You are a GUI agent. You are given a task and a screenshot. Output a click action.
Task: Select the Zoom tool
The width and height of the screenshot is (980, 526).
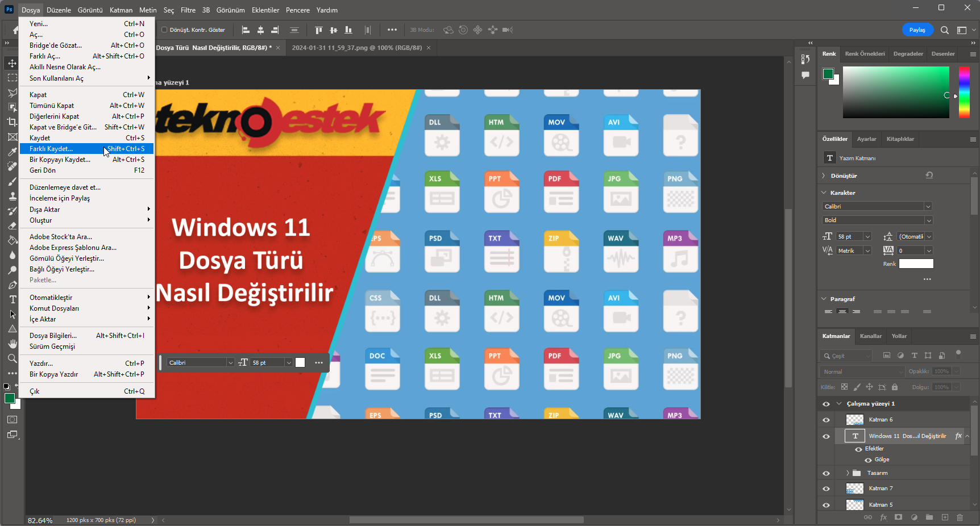[x=12, y=358]
